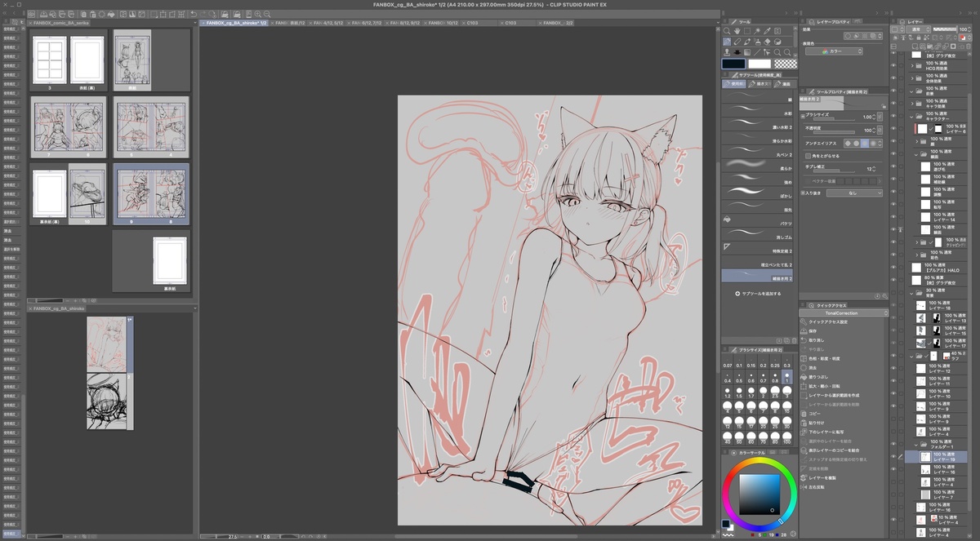Click the 左右反転 flip horizontal icon

804,487
